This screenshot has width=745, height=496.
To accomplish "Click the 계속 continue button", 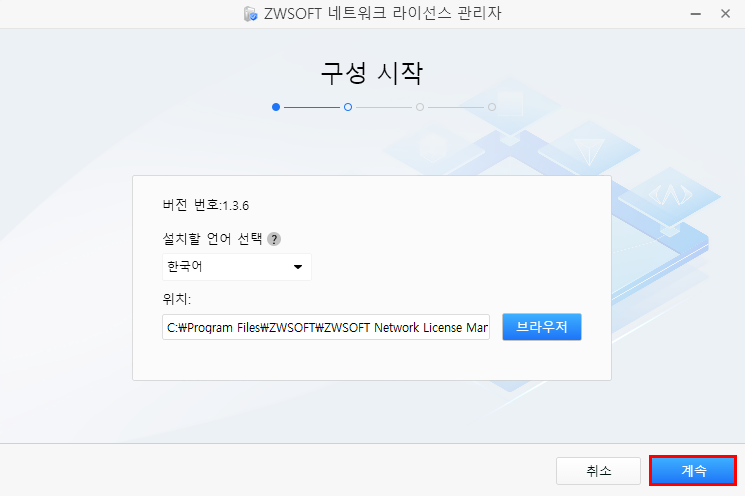I will tap(693, 471).
